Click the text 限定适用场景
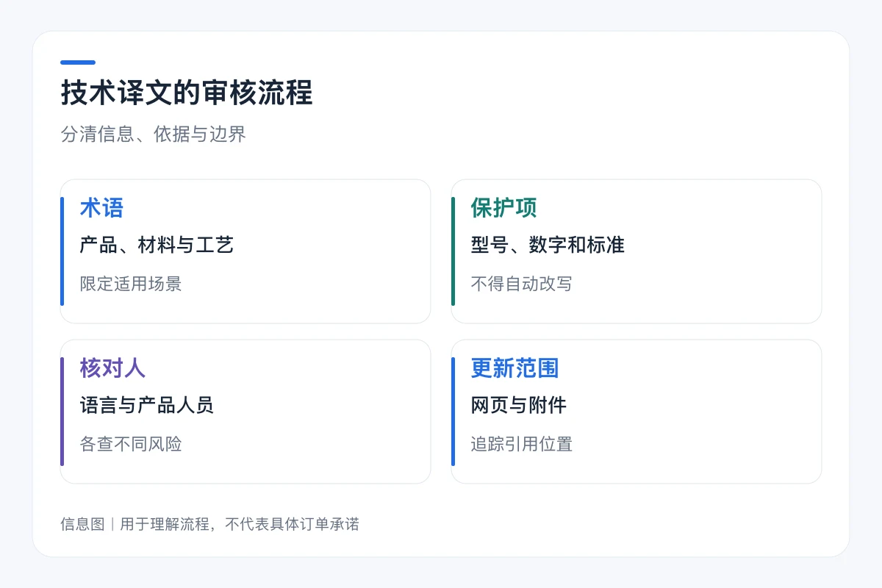The height and width of the screenshot is (588, 882). pos(131,284)
